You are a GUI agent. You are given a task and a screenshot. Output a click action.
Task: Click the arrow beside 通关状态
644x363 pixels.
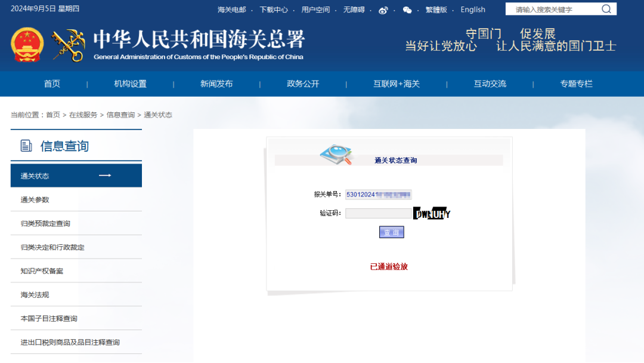click(x=105, y=176)
